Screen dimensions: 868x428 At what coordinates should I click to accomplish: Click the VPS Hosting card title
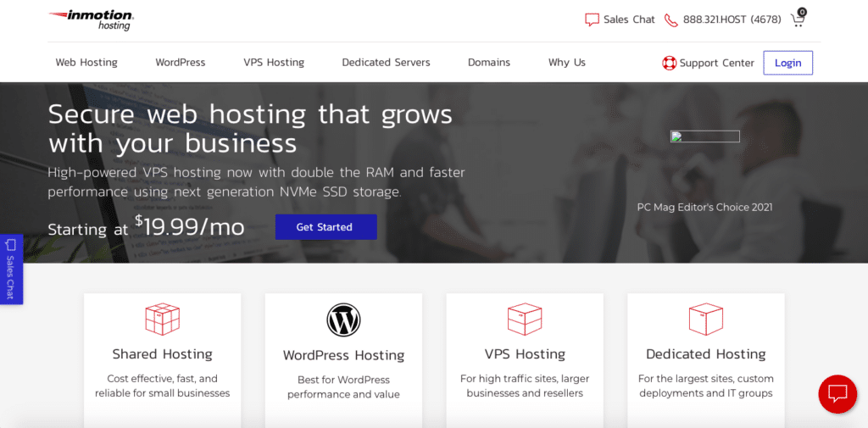525,354
